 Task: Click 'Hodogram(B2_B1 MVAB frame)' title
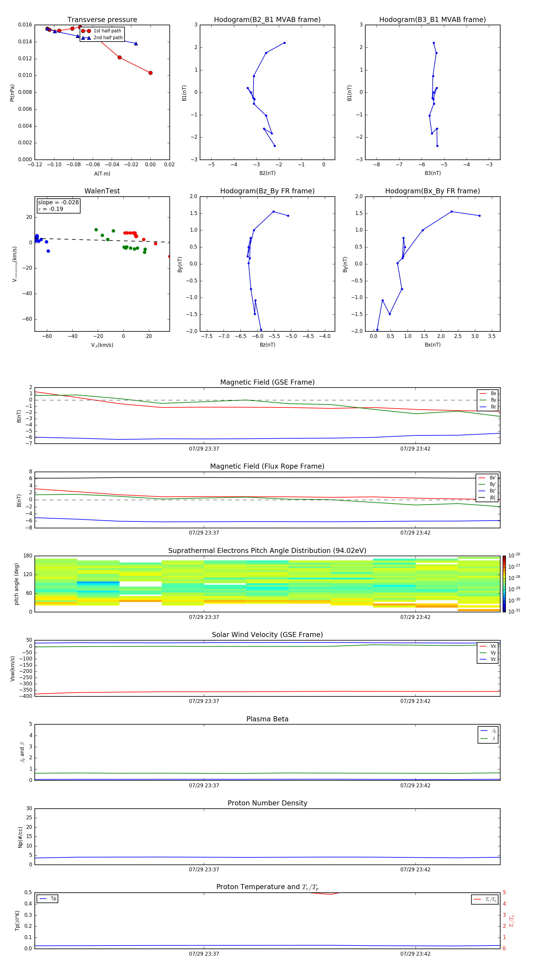tap(267, 20)
